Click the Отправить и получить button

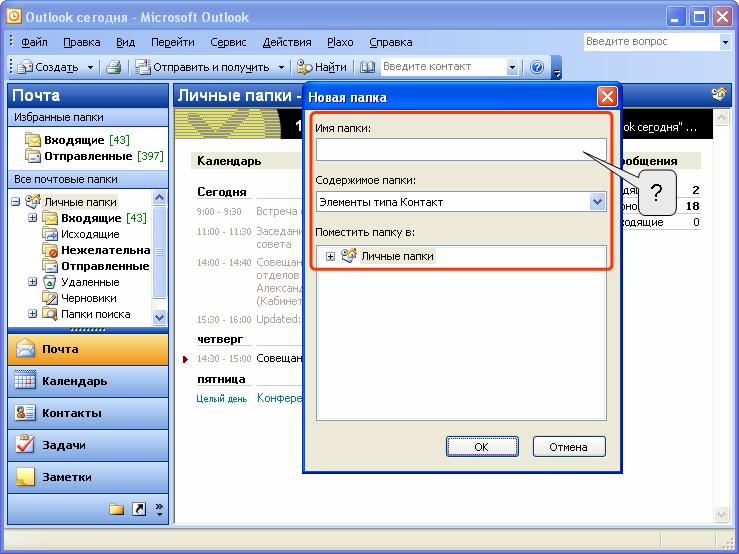pyautogui.click(x=203, y=67)
